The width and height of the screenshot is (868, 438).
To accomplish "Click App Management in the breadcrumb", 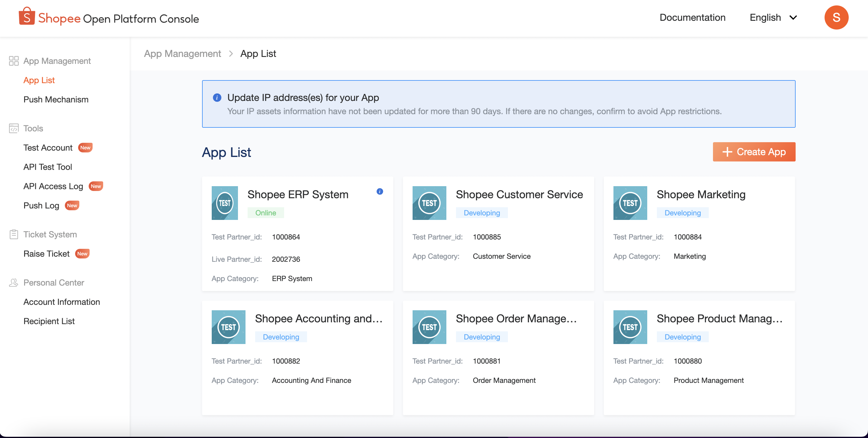I will [182, 54].
